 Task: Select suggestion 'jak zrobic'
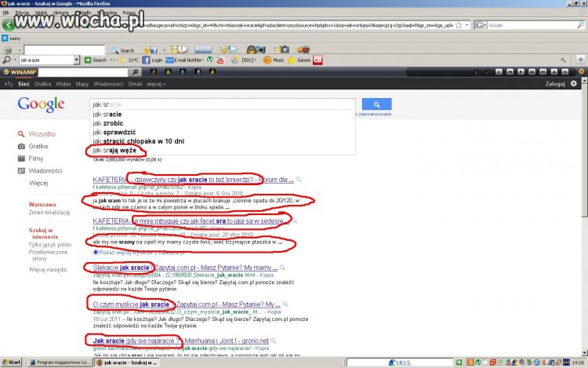pos(223,123)
